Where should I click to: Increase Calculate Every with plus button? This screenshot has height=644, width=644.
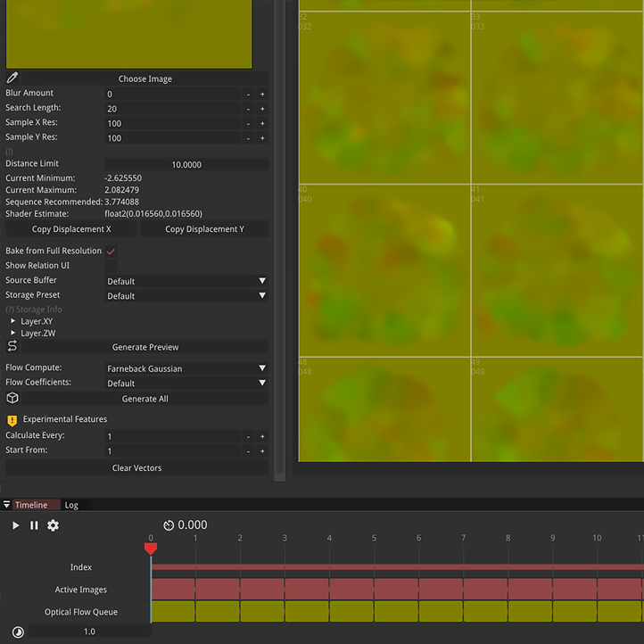[x=262, y=436]
